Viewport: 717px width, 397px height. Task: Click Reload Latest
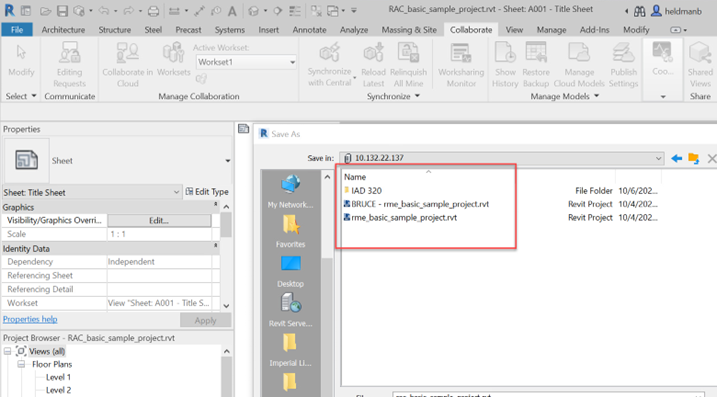tap(374, 64)
